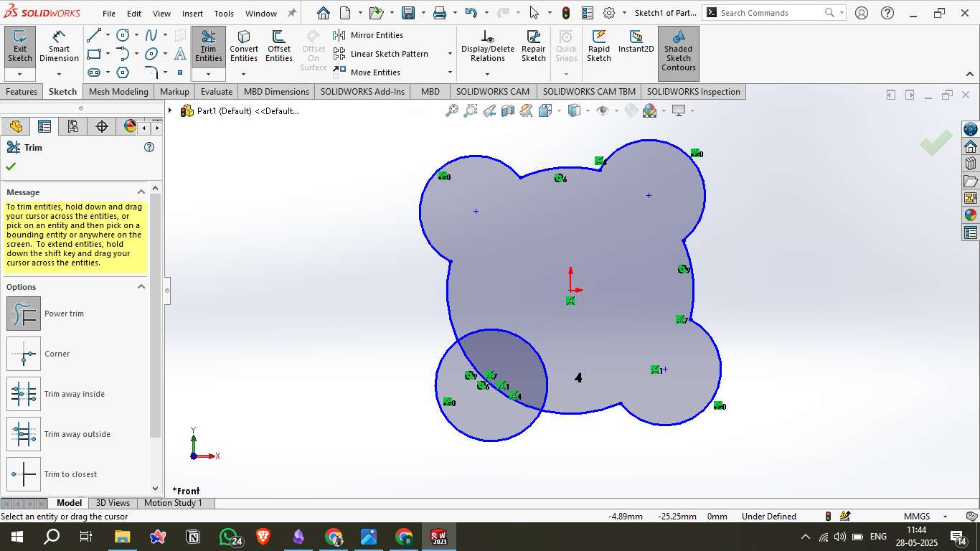Select Trim away outside option
The height and width of the screenshot is (551, 980).
coord(24,434)
